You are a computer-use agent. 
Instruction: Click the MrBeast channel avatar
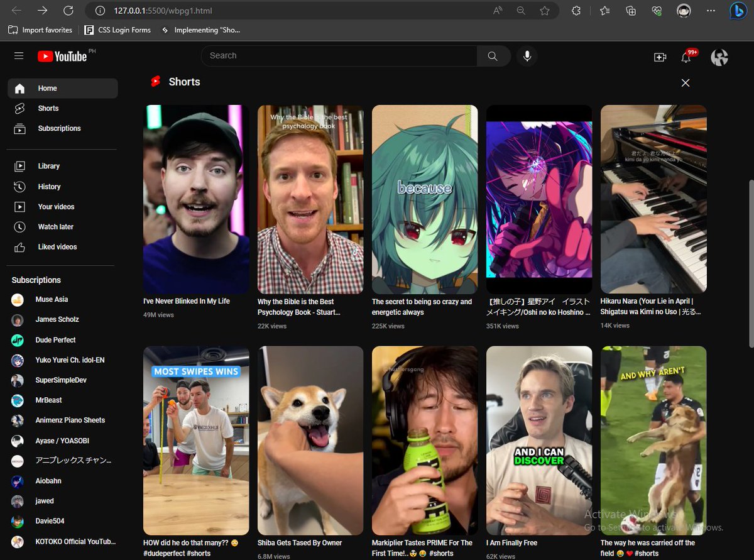tap(18, 400)
